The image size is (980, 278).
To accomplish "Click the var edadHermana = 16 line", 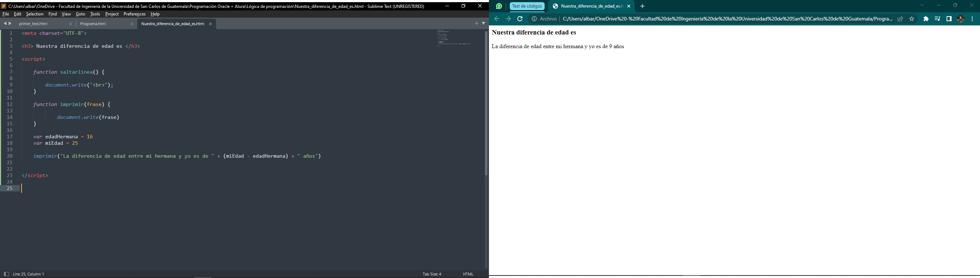I will point(63,136).
